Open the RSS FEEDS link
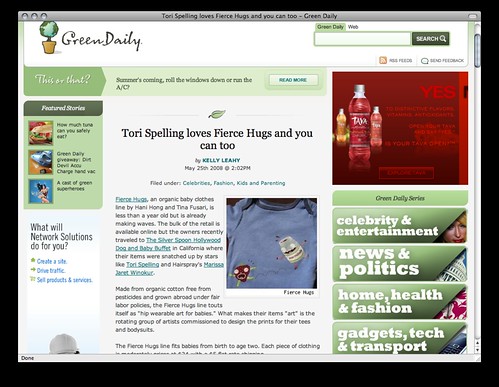Viewport: 499px width, 387px height. click(x=400, y=61)
